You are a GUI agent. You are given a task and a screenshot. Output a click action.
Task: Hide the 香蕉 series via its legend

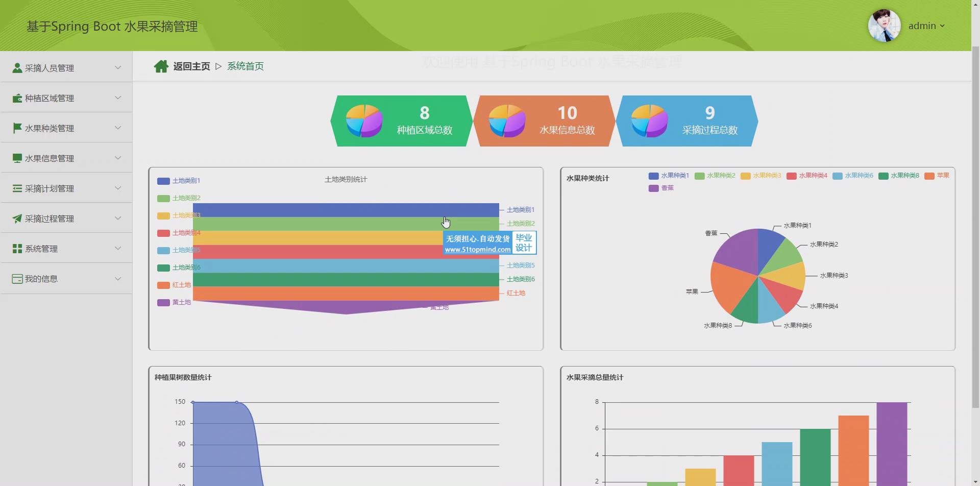(x=661, y=188)
